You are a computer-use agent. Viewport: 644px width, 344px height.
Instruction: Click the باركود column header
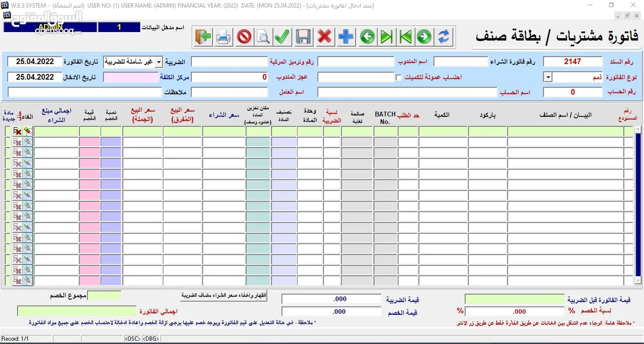pyautogui.click(x=488, y=115)
